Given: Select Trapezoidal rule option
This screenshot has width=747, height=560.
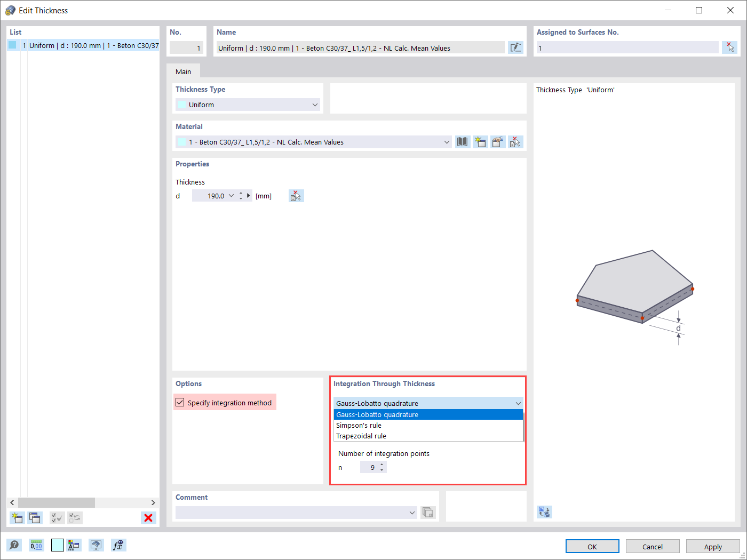Looking at the screenshot, I should click(428, 436).
